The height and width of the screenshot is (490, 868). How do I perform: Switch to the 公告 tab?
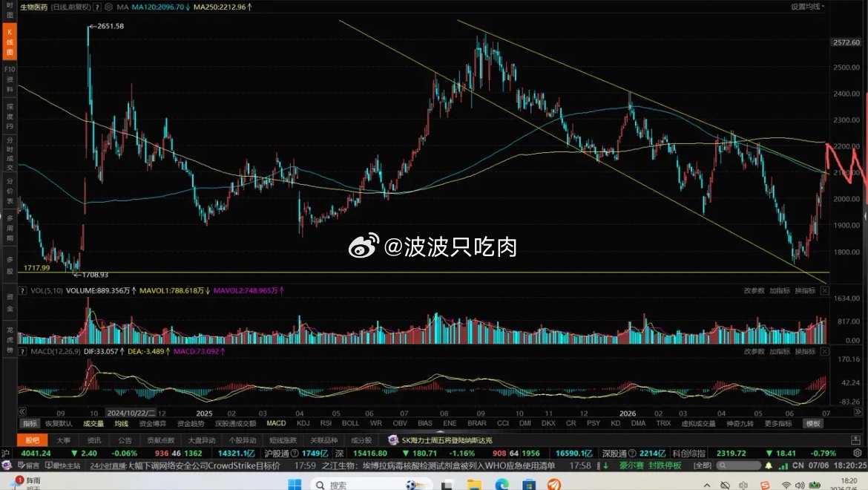(125, 440)
